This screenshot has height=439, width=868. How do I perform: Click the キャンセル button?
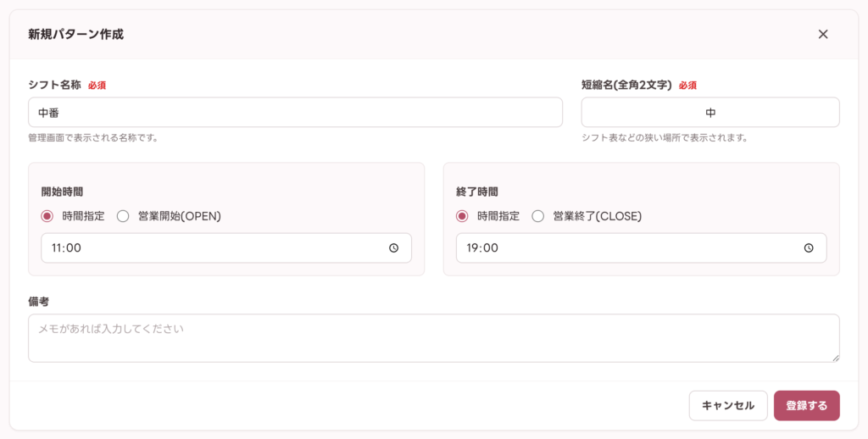(x=728, y=406)
